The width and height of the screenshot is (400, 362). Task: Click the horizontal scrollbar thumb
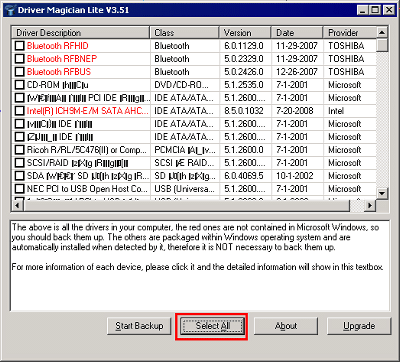click(x=186, y=206)
